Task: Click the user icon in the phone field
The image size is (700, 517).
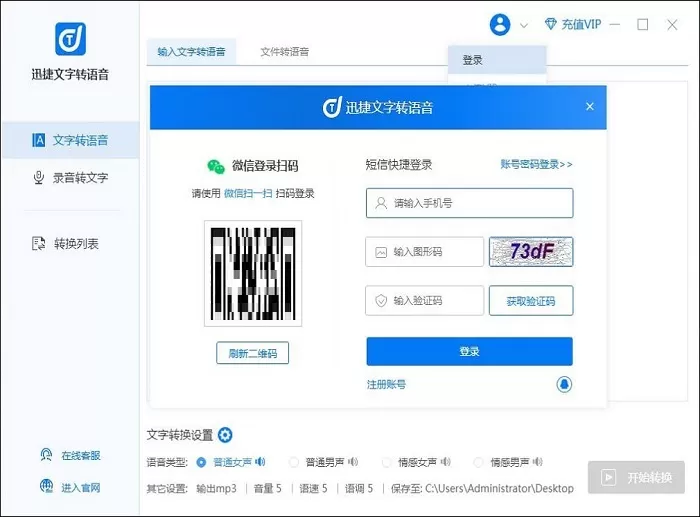Action: click(381, 203)
